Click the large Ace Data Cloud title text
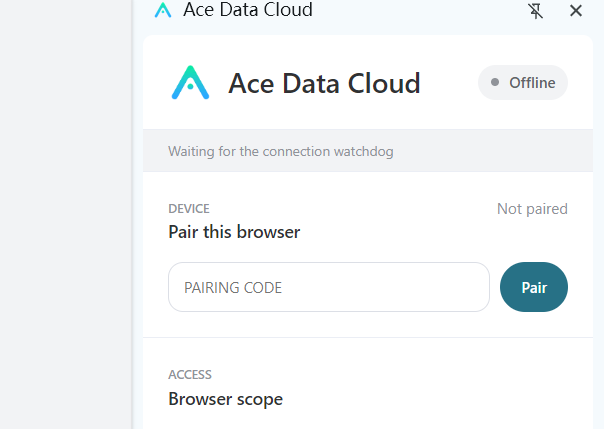This screenshot has width=604, height=429. [324, 83]
